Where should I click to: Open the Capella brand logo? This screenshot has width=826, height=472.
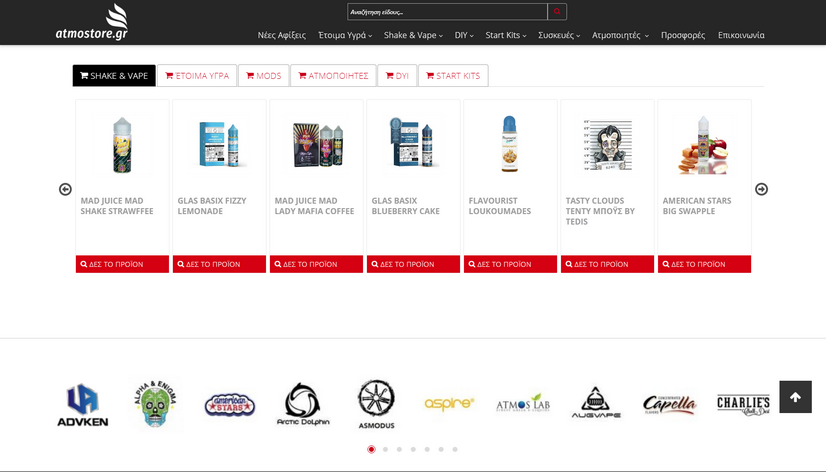[669, 404]
